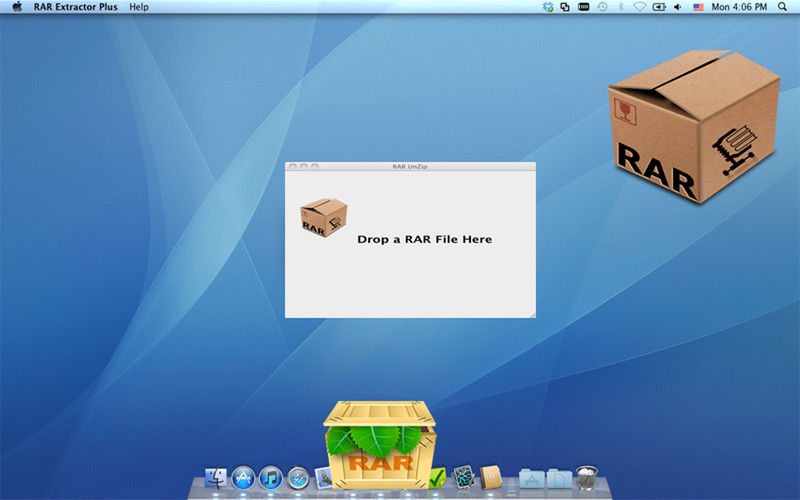Zoom the RAR UnZip window
Image resolution: width=800 pixels, height=500 pixels.
[315, 166]
